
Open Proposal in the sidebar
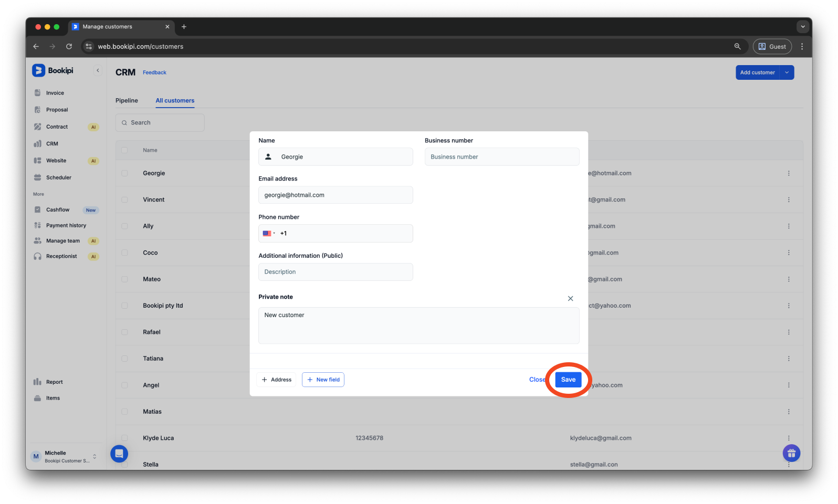57,110
